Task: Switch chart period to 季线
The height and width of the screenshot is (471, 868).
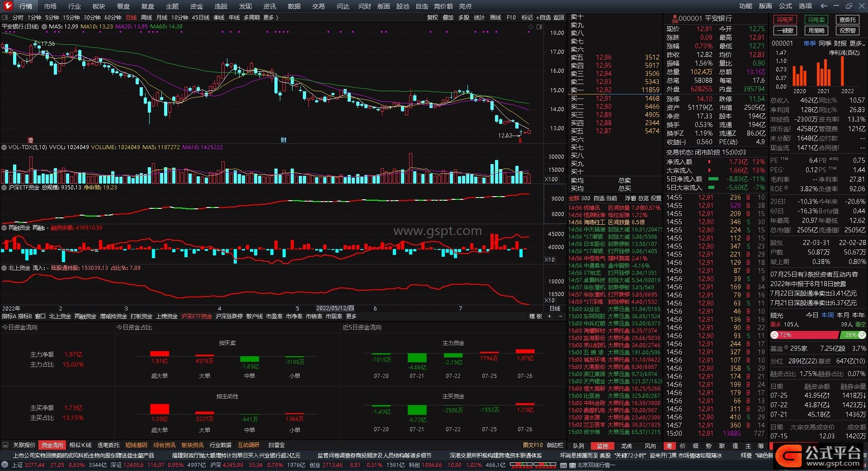Action: [x=219, y=18]
